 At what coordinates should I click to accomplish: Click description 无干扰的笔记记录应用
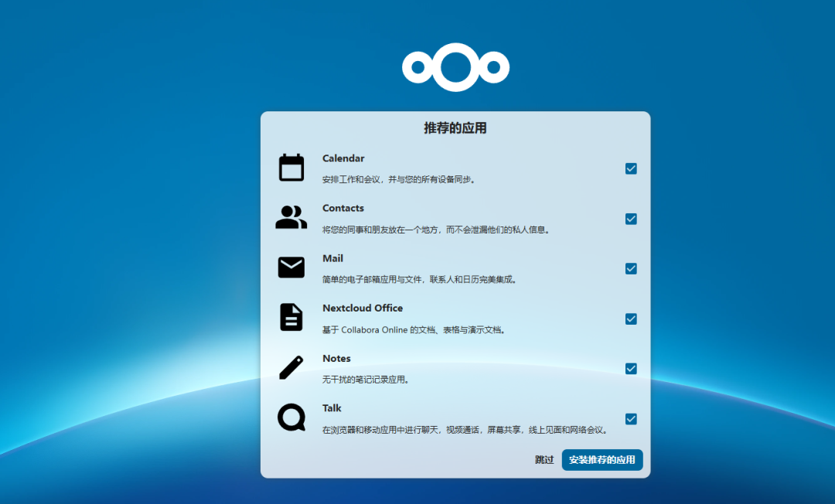point(366,380)
